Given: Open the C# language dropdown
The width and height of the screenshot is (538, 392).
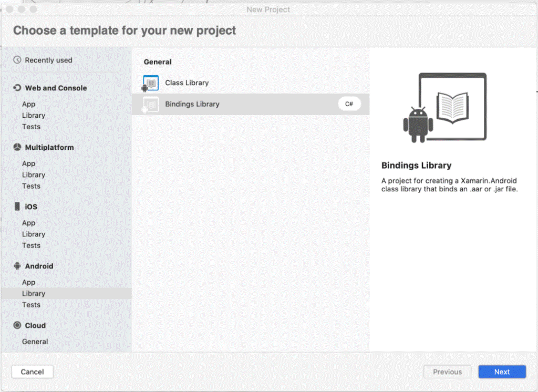Looking at the screenshot, I should click(x=349, y=104).
